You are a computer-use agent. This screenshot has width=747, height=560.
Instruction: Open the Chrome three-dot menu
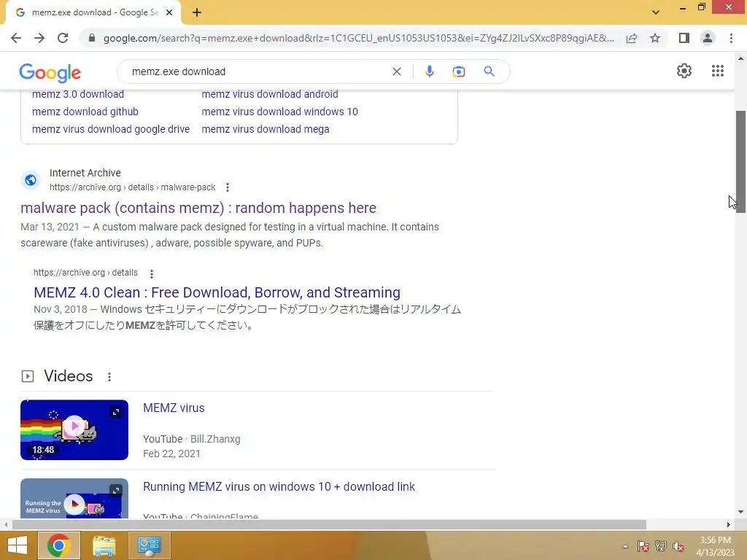click(x=731, y=38)
